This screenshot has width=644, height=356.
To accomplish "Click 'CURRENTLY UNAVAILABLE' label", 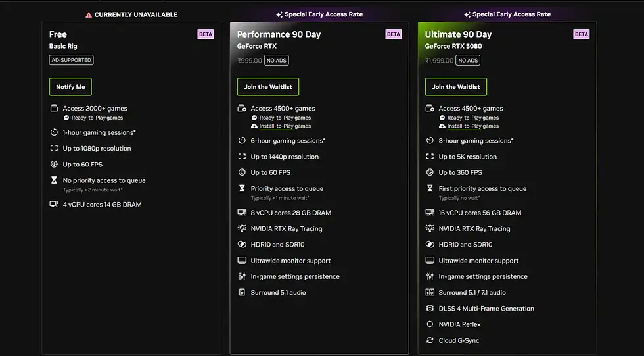I will point(136,14).
